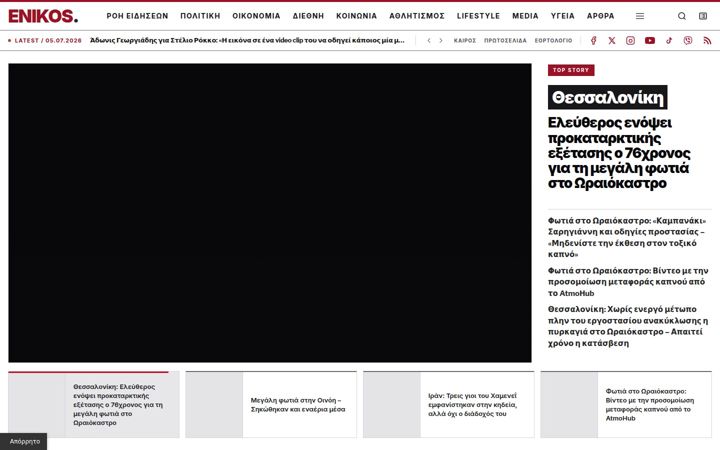
Task: Click the LATEST / 05.07.2026 label
Action: pos(45,40)
